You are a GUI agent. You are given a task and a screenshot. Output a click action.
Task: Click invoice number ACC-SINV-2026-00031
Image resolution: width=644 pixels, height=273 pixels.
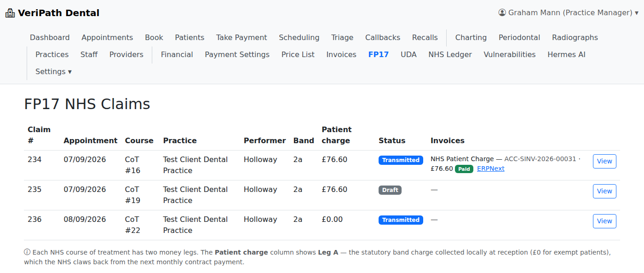click(540, 159)
